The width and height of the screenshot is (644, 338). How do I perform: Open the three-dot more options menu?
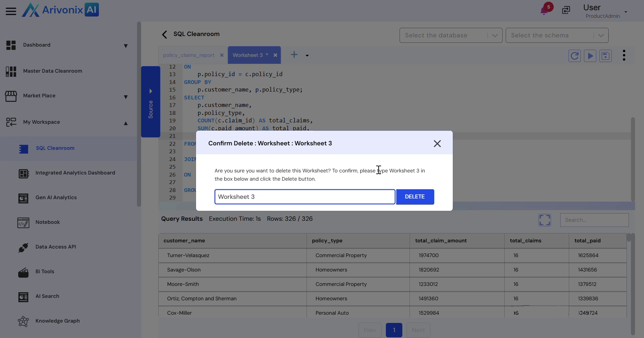point(624,56)
